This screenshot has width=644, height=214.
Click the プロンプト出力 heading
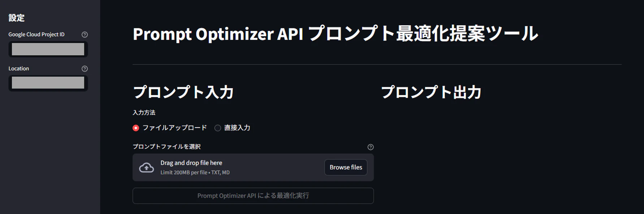click(431, 92)
